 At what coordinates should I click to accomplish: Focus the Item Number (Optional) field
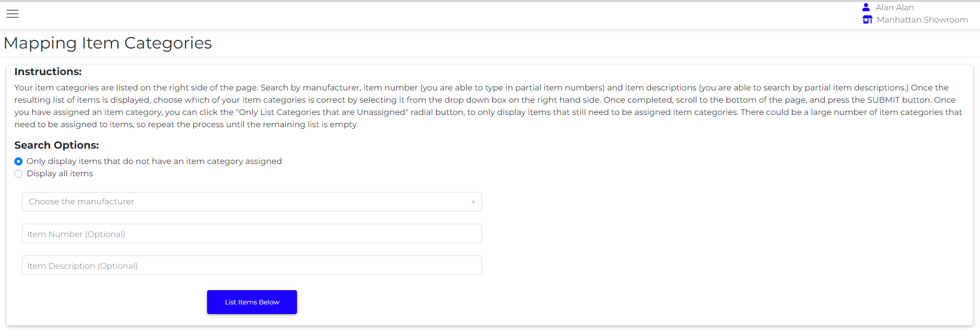click(252, 233)
